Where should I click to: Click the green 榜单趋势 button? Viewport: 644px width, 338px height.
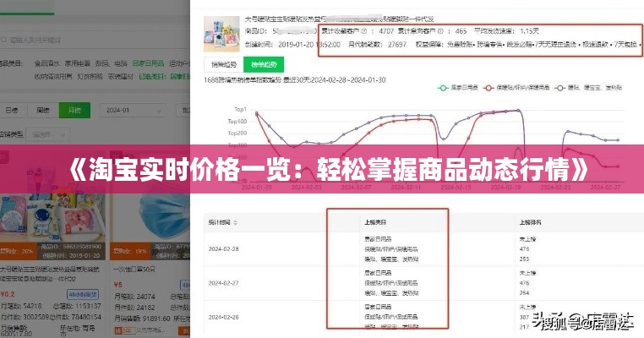click(260, 64)
